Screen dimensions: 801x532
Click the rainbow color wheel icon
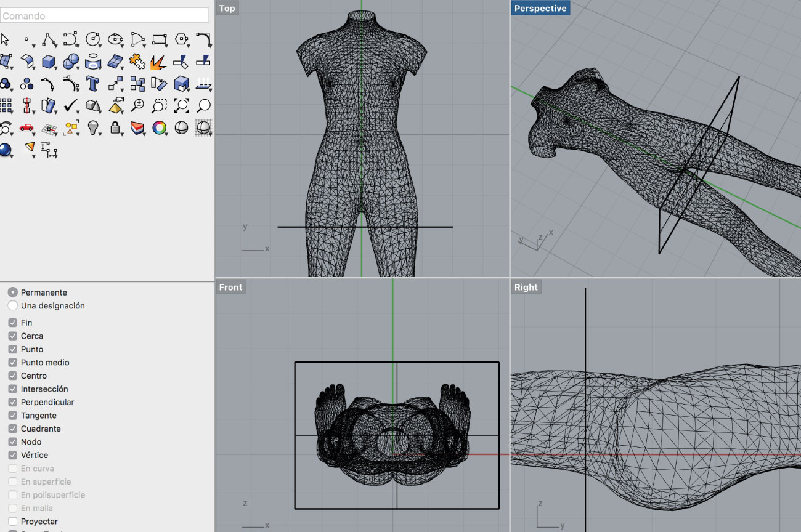click(159, 127)
